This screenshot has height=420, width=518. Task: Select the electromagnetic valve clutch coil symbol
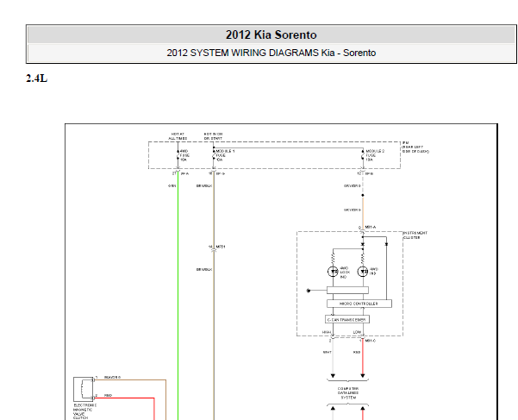(84, 389)
